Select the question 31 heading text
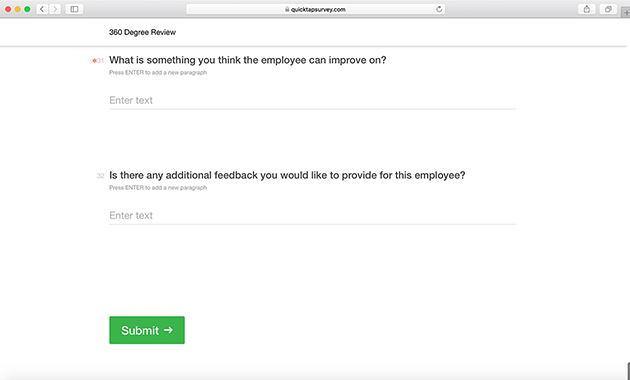The height and width of the screenshot is (380, 630). pos(248,60)
